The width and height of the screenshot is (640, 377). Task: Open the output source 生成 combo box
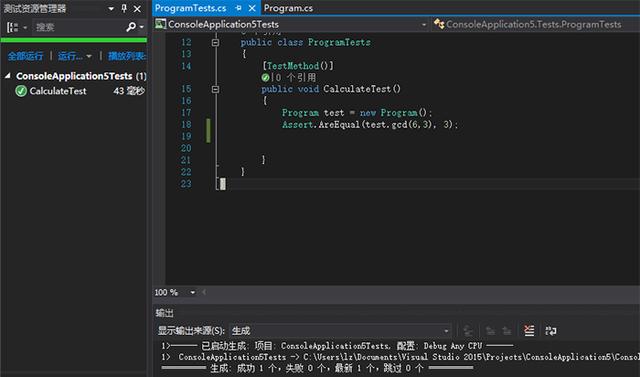tap(340, 330)
